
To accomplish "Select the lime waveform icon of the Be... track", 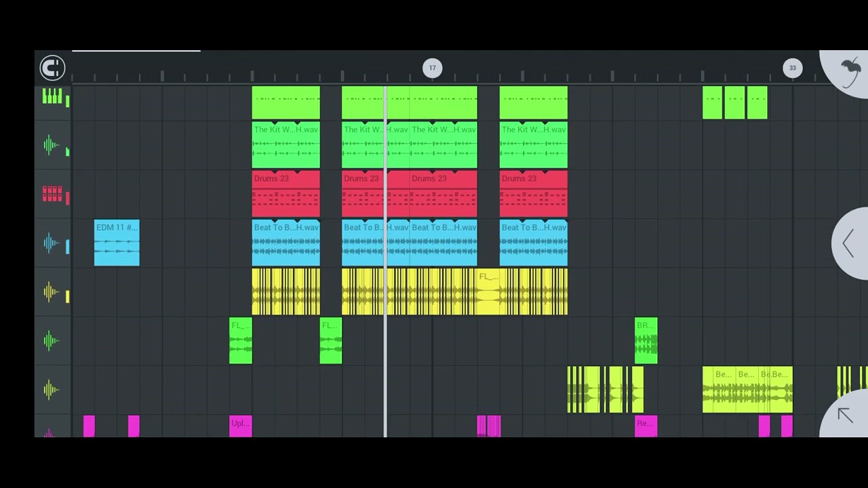I will tap(52, 390).
